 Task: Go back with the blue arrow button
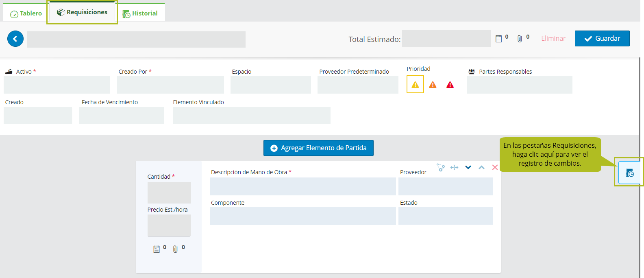15,39
